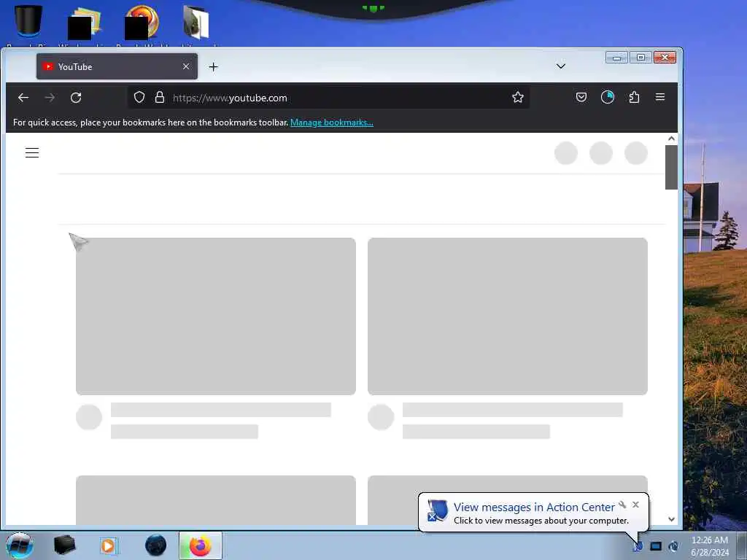View site security via the padlock icon

[160, 97]
